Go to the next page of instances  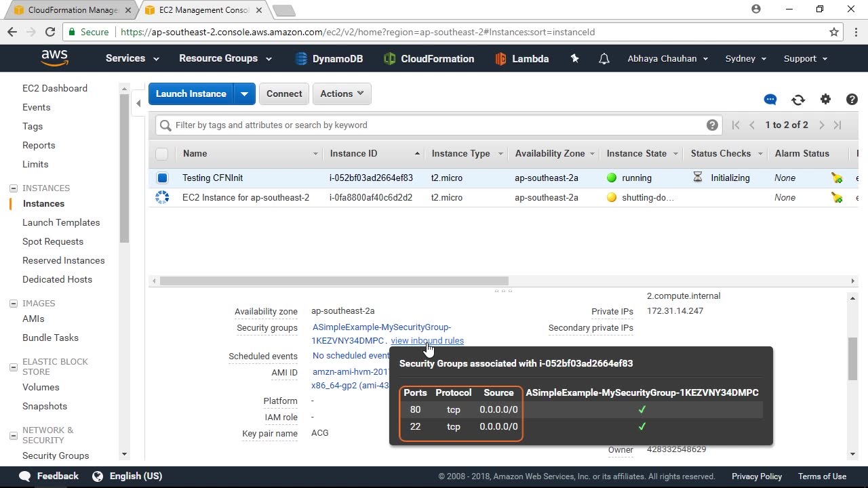[822, 125]
